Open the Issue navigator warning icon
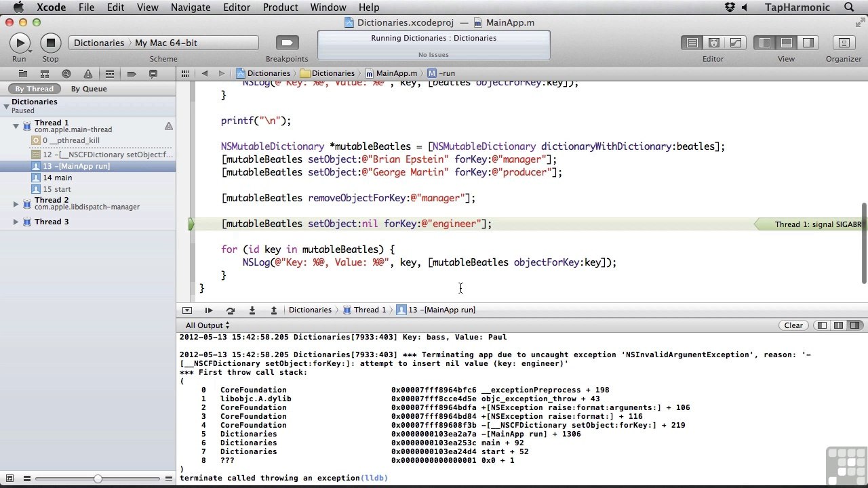The height and width of the screenshot is (488, 868). pos(87,74)
